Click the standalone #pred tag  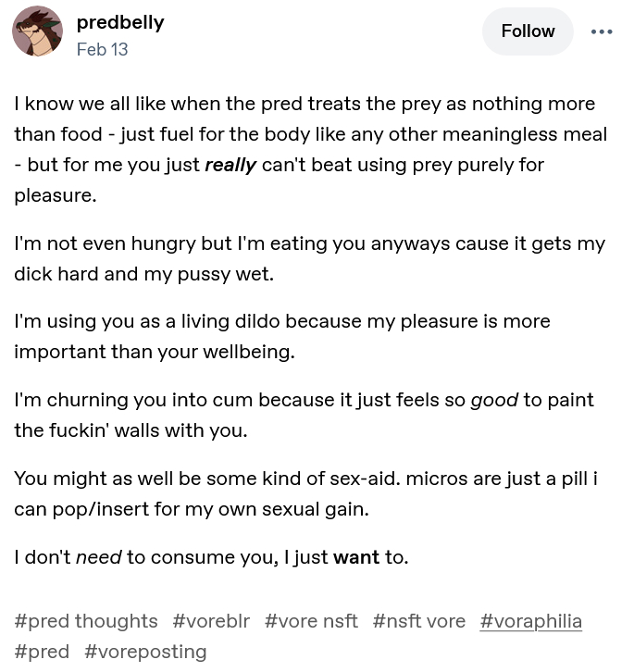(x=42, y=652)
